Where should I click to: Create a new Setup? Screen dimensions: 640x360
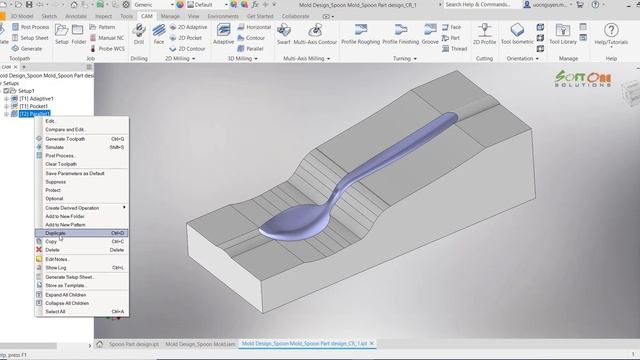62,33
